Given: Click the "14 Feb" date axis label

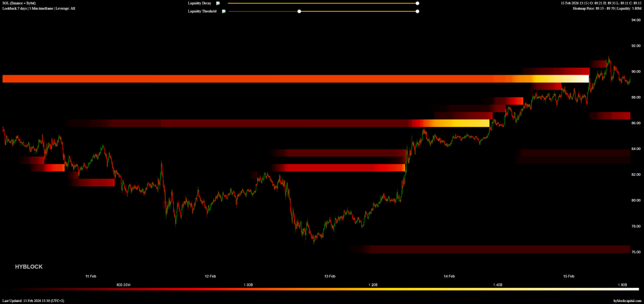Looking at the screenshot, I should click(x=449, y=276).
